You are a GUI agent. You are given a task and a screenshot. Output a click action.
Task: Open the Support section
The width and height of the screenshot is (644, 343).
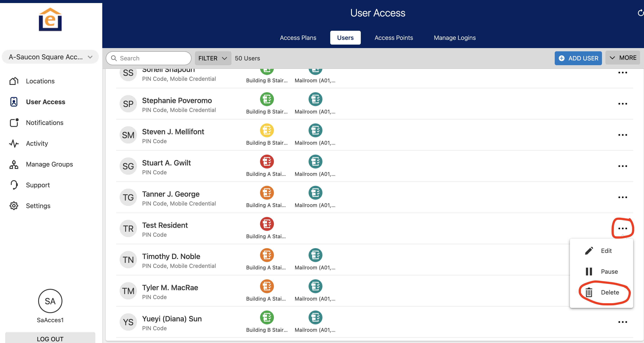click(x=38, y=185)
